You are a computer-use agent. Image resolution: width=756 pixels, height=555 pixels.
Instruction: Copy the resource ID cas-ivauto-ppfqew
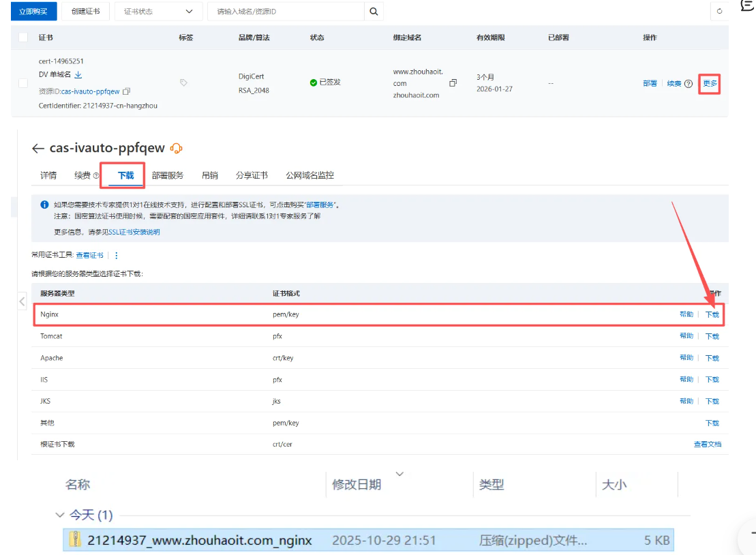pyautogui.click(x=127, y=91)
